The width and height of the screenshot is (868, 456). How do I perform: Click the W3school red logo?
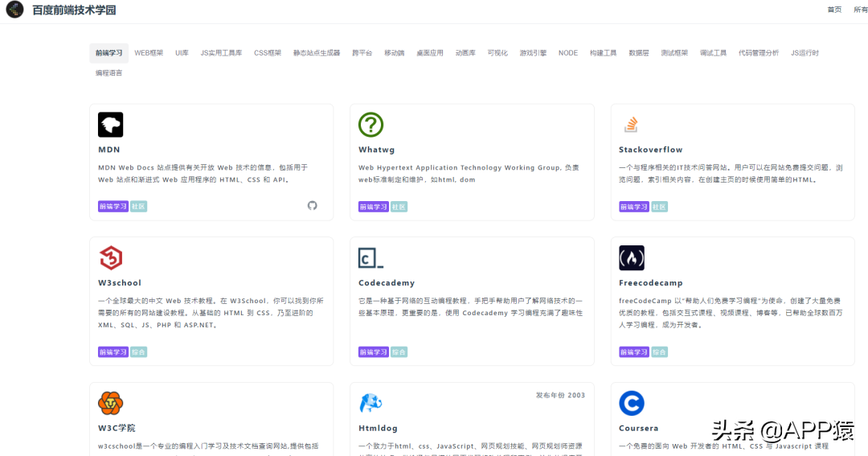110,258
